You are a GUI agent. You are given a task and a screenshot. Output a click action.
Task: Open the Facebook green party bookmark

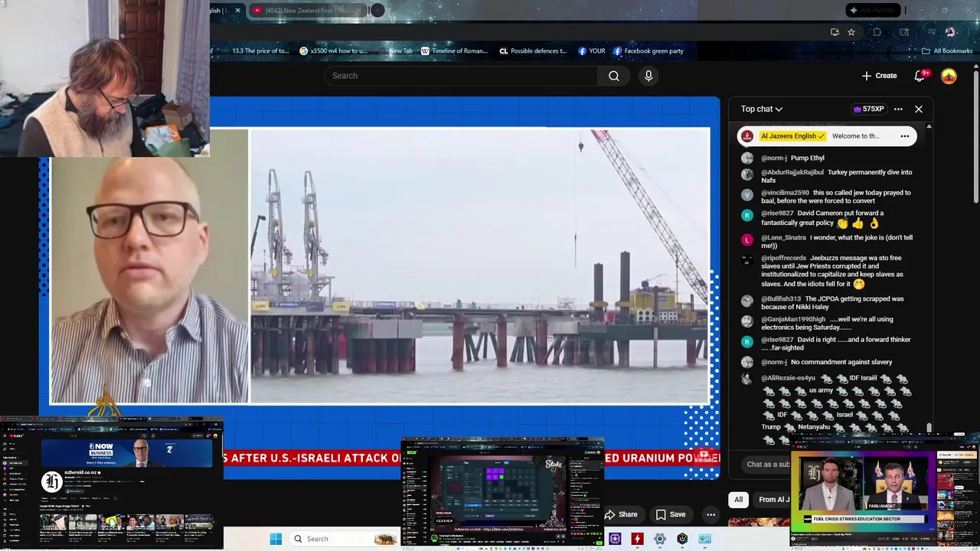click(648, 51)
